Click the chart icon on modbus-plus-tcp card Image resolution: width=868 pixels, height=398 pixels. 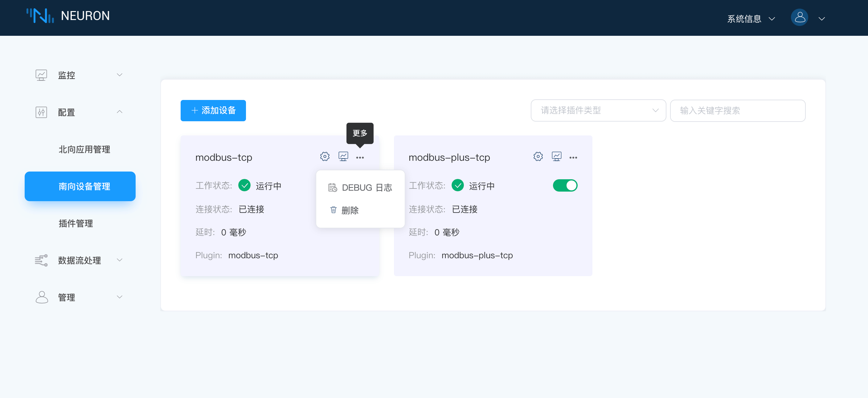[x=557, y=156]
